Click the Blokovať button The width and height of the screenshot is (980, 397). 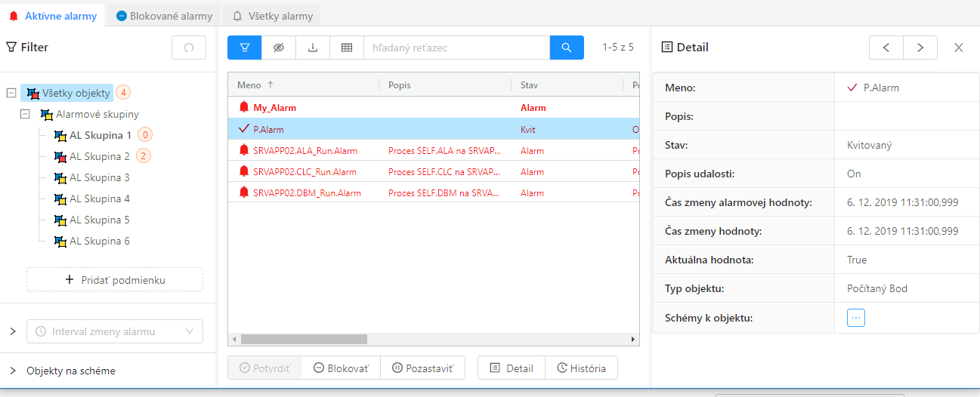click(341, 368)
